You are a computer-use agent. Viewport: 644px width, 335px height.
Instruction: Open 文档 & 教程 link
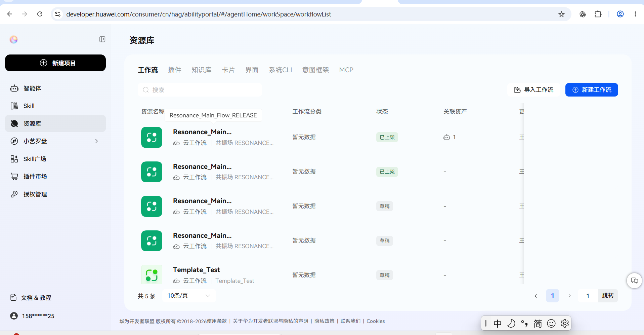pyautogui.click(x=31, y=298)
